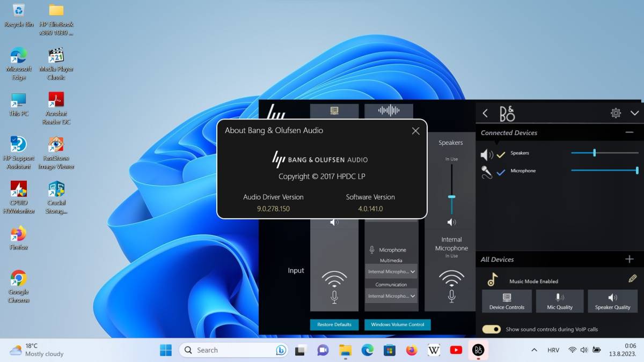The image size is (644, 362).
Task: Open the clock and date flyout
Action: point(623,350)
